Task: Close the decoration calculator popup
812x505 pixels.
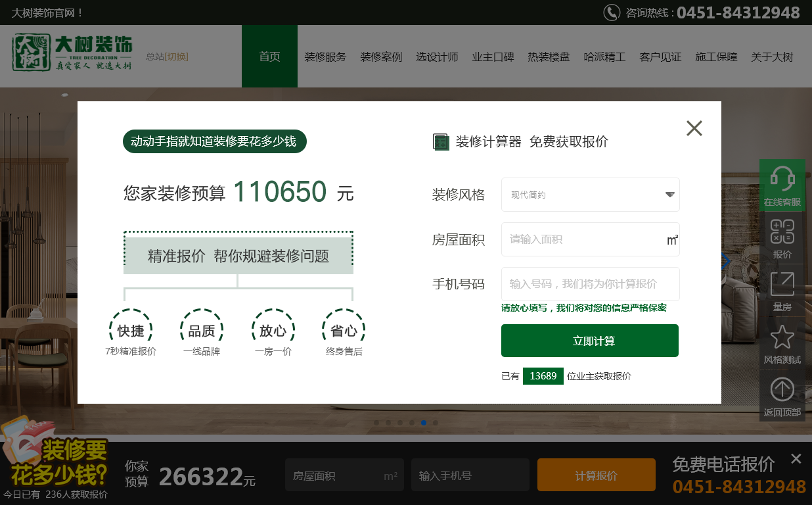Action: click(x=694, y=128)
